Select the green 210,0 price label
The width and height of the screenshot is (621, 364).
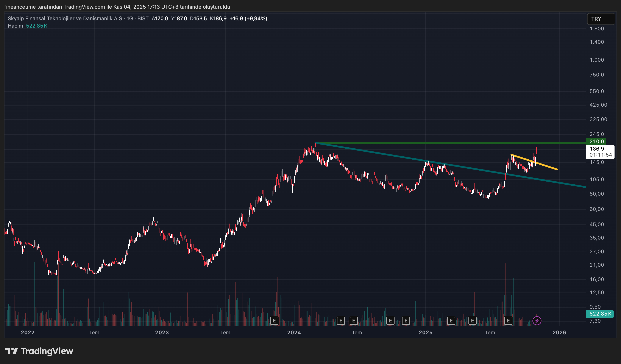point(596,142)
